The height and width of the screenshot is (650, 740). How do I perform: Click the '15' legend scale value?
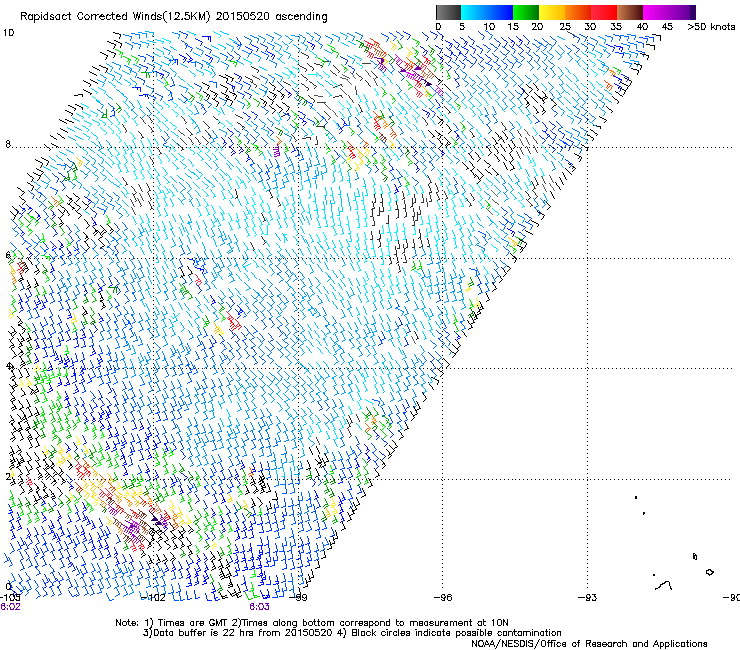tap(513, 27)
